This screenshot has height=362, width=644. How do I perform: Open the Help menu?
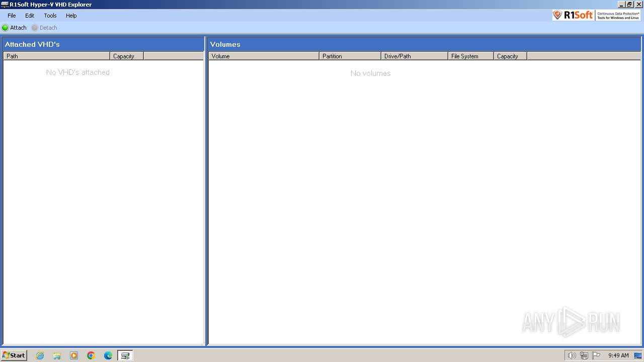coord(71,16)
